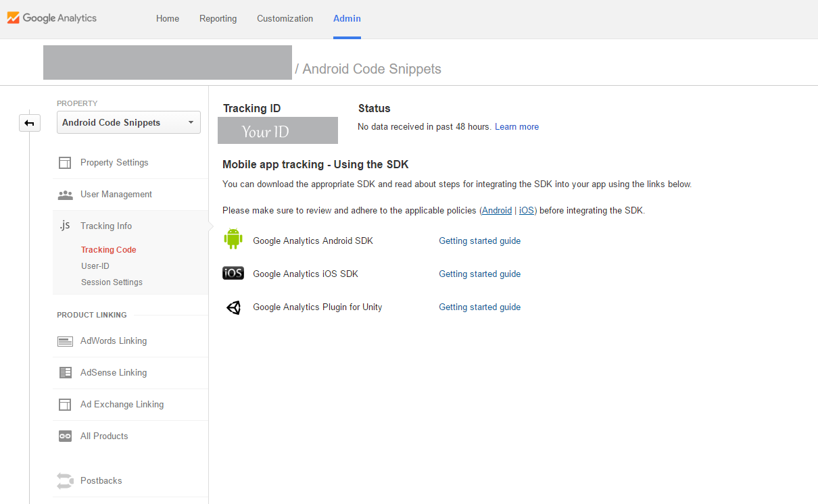This screenshot has width=818, height=504.
Task: Click the All Products link icon
Action: 65,436
